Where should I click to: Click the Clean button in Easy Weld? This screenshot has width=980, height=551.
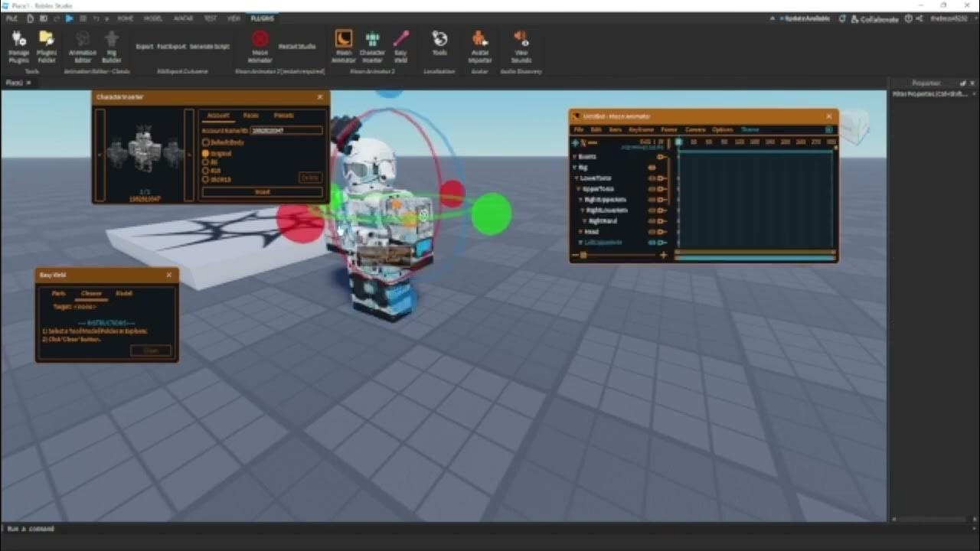(x=151, y=350)
